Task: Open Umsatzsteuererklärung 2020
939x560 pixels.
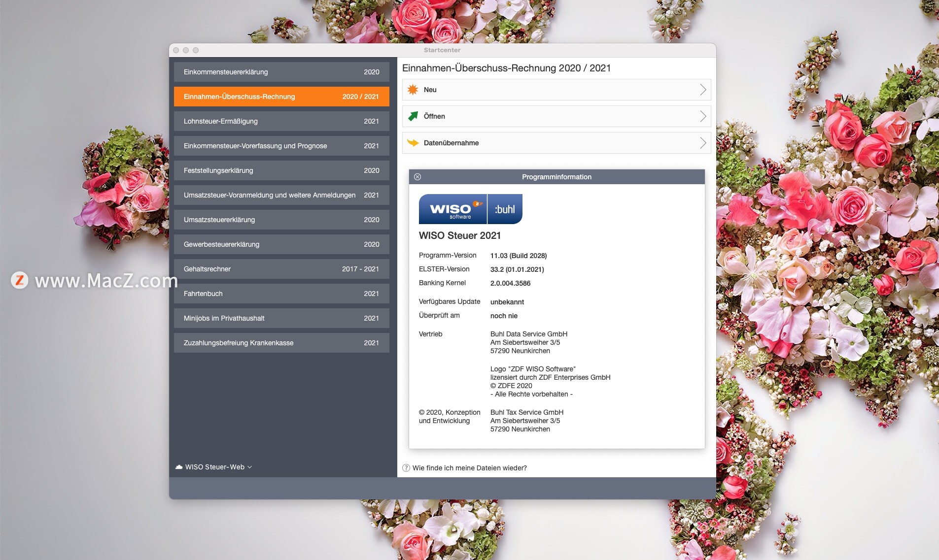Action: (x=281, y=220)
